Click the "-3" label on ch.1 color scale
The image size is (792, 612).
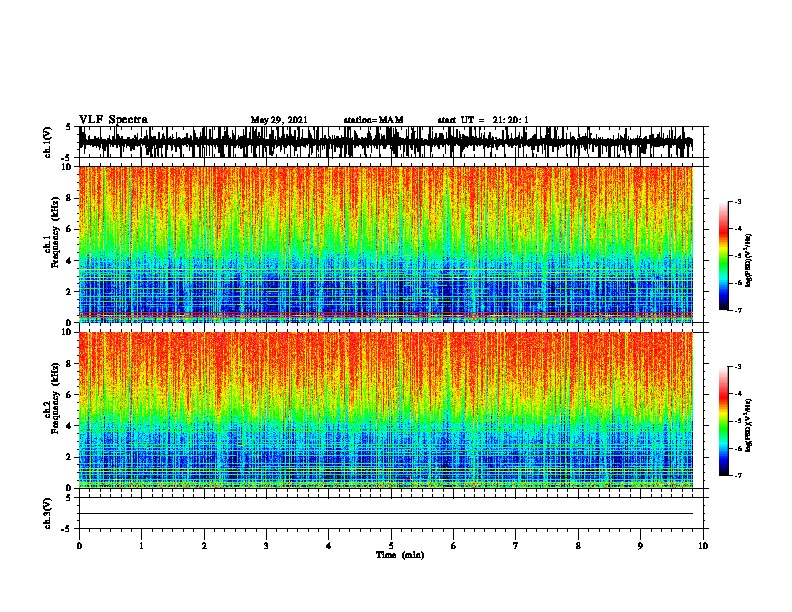[737, 201]
